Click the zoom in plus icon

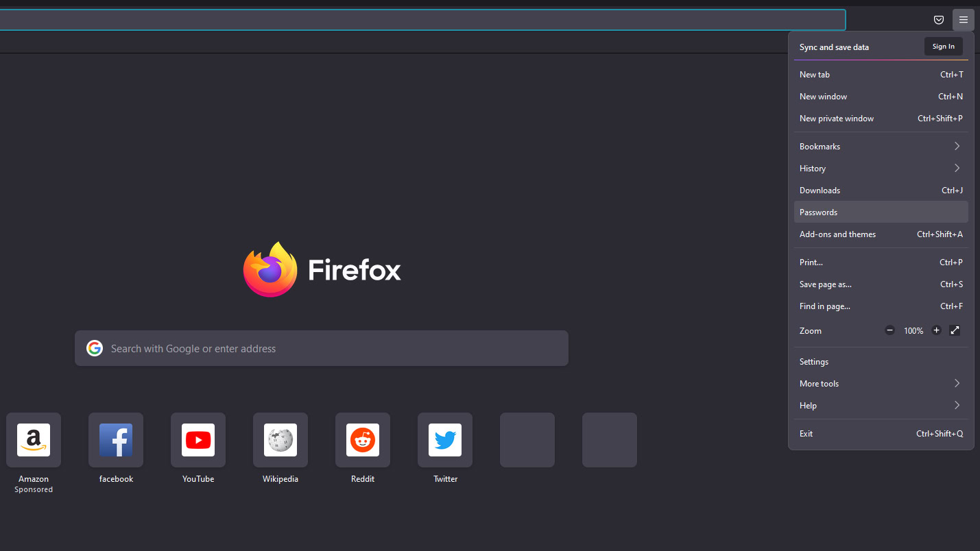(937, 330)
